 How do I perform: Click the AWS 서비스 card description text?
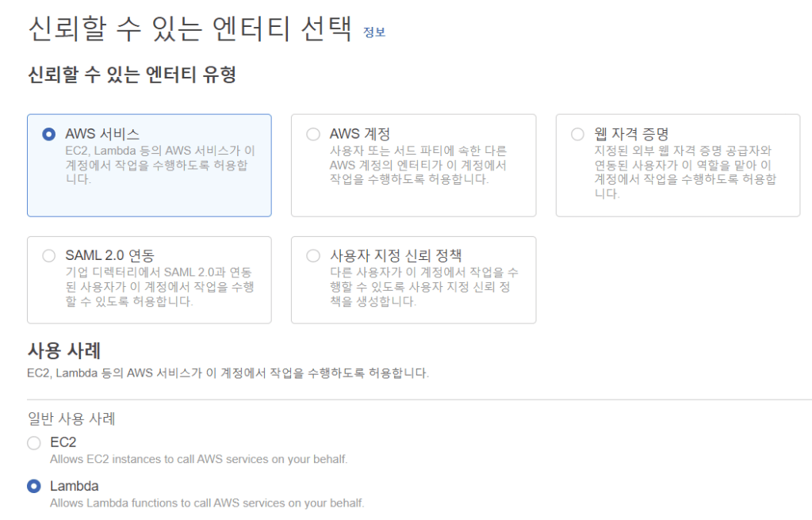[159, 165]
